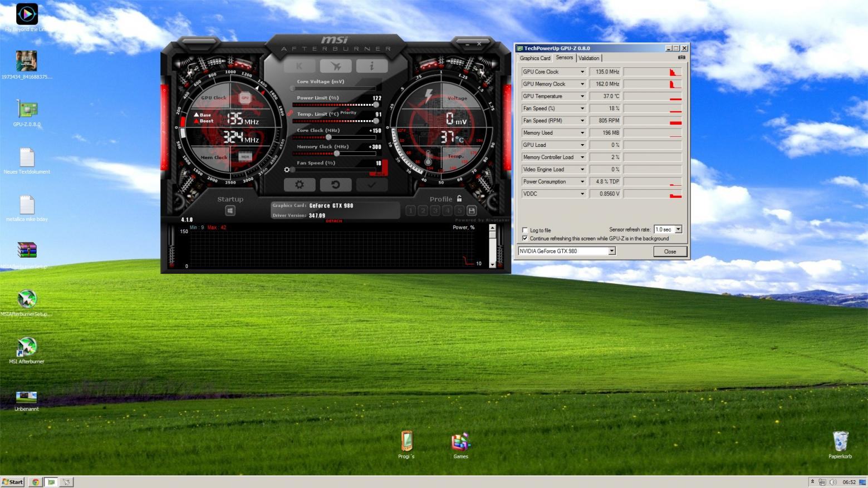Click the Chrome icon in the taskbar
The image size is (868, 488).
(35, 482)
